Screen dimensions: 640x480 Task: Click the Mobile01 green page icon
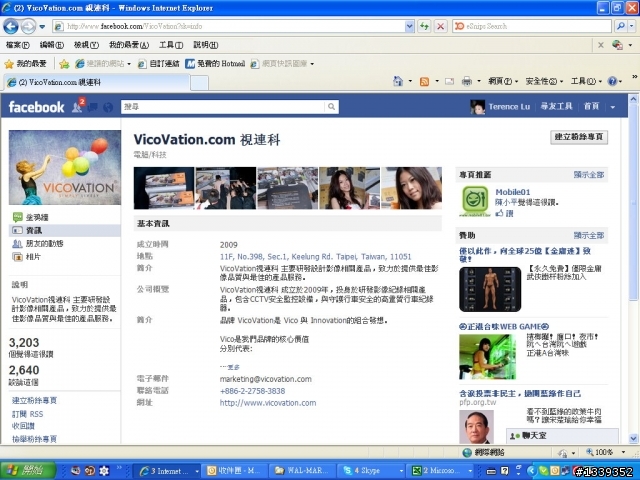pyautogui.click(x=475, y=200)
